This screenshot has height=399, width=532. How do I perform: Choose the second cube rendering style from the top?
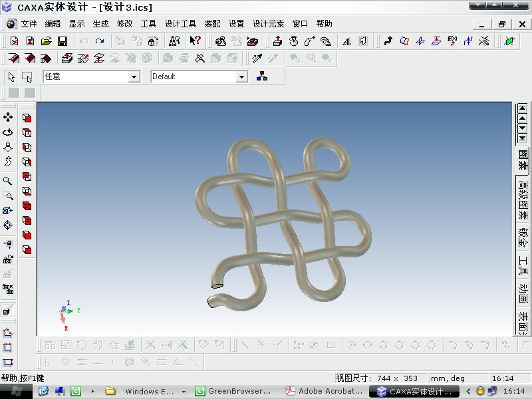click(x=27, y=132)
